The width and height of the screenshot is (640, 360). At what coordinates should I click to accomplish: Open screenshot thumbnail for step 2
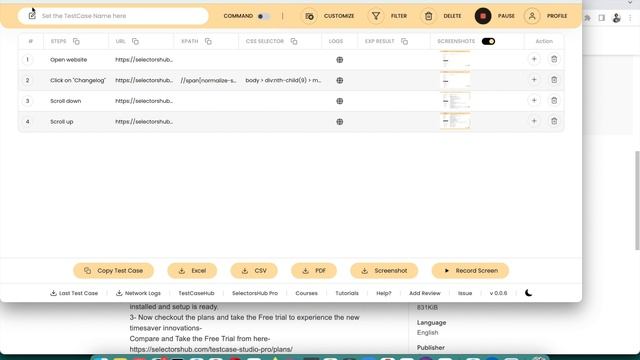456,80
